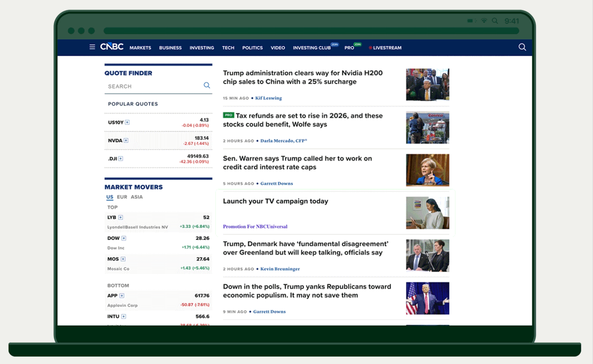
Task: Open Garrett Downs link under Warren story
Action: tap(277, 184)
